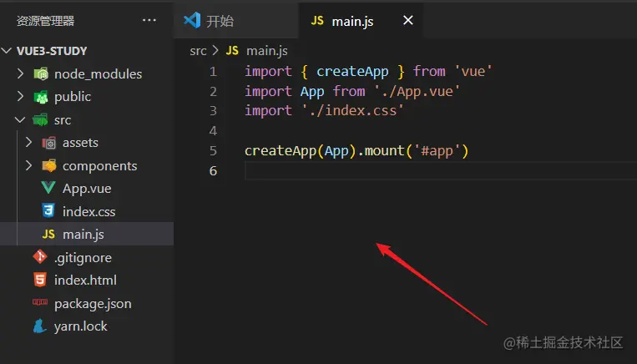Expand the public folder chevron
The height and width of the screenshot is (364, 637).
pos(20,96)
